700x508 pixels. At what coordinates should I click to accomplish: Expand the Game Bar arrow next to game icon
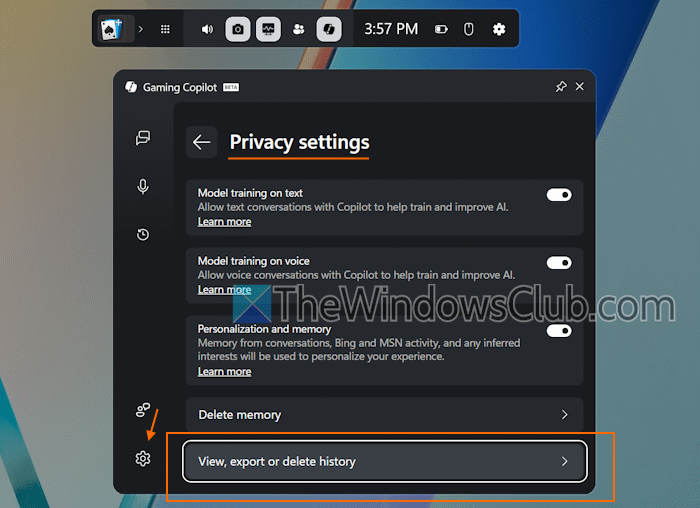click(141, 29)
